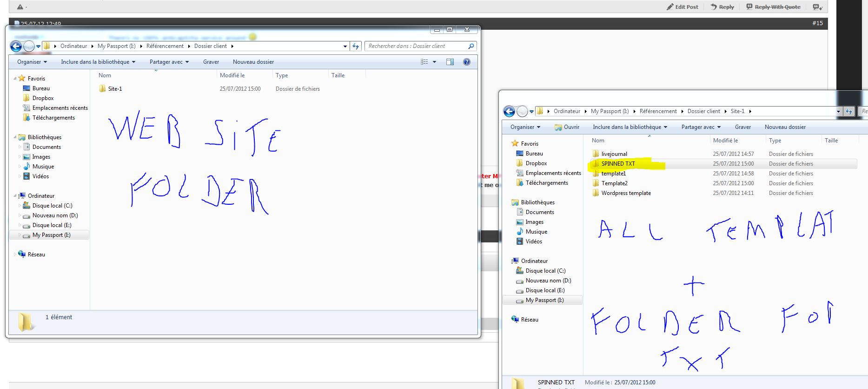Image resolution: width=868 pixels, height=389 pixels.
Task: Click the forum Reply button
Action: [722, 7]
